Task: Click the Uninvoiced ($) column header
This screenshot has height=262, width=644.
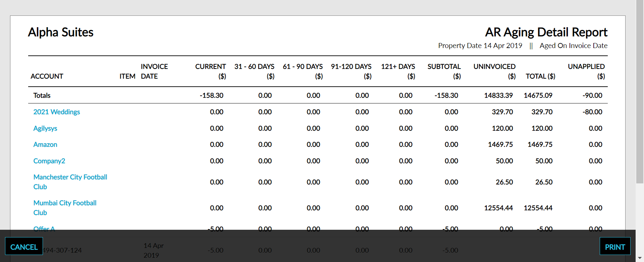Action: (x=494, y=71)
